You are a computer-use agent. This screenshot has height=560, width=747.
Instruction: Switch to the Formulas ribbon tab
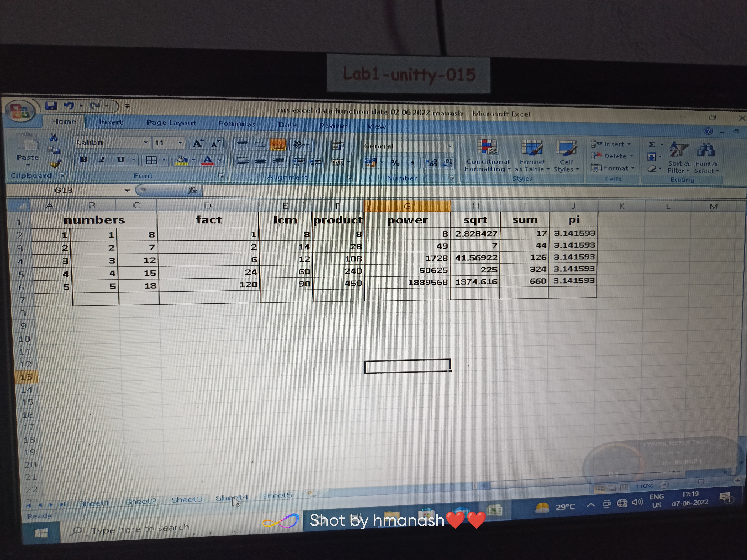click(x=236, y=124)
